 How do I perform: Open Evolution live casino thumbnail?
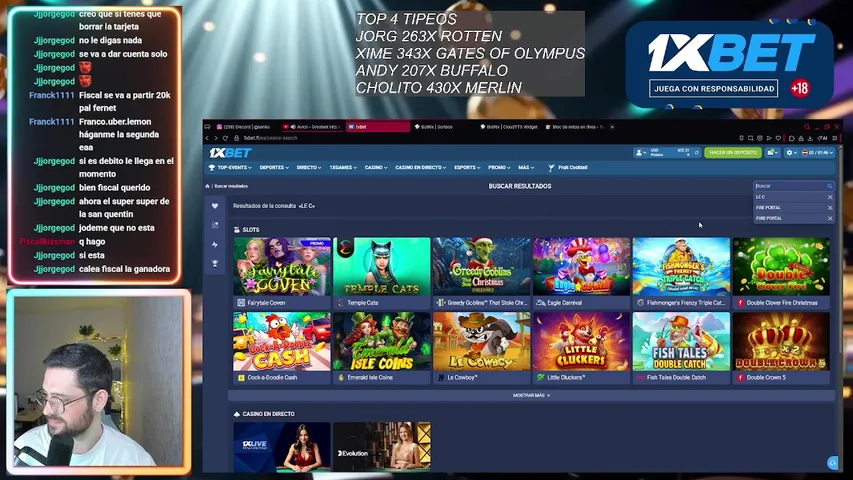pyautogui.click(x=382, y=446)
